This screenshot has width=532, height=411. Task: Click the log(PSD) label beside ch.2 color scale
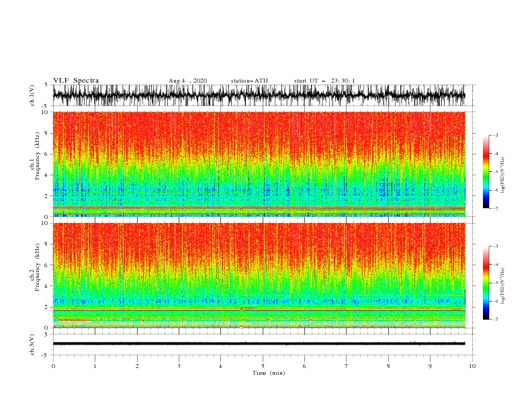[x=503, y=286]
